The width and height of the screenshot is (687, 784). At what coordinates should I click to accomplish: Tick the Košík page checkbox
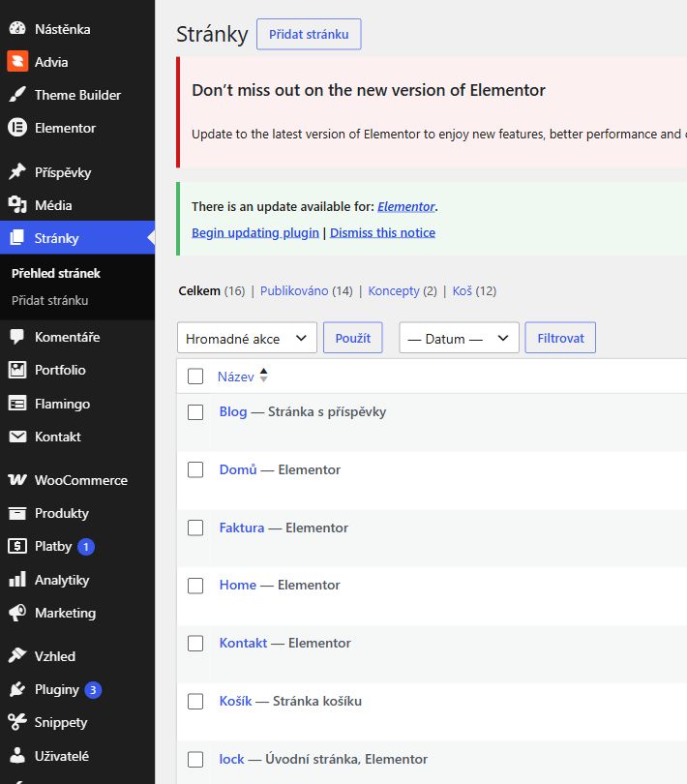point(195,701)
